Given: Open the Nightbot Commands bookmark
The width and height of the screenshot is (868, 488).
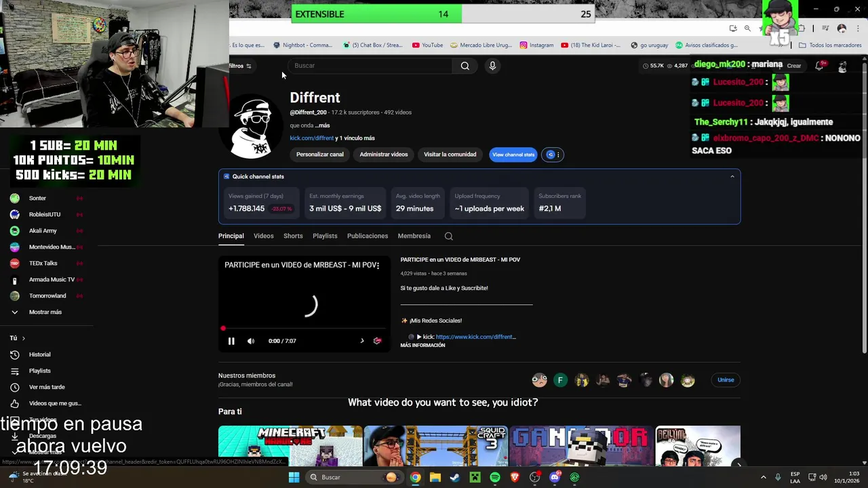Looking at the screenshot, I should point(302,45).
